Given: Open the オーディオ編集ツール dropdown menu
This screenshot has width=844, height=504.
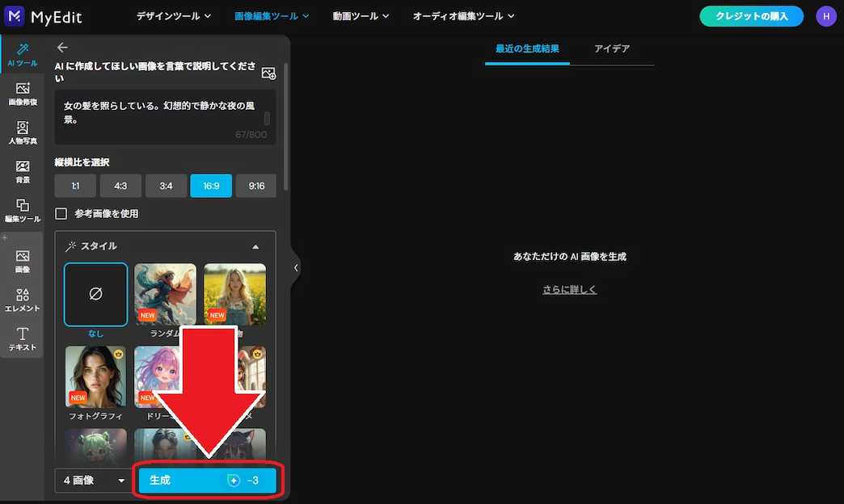Looking at the screenshot, I should (463, 16).
